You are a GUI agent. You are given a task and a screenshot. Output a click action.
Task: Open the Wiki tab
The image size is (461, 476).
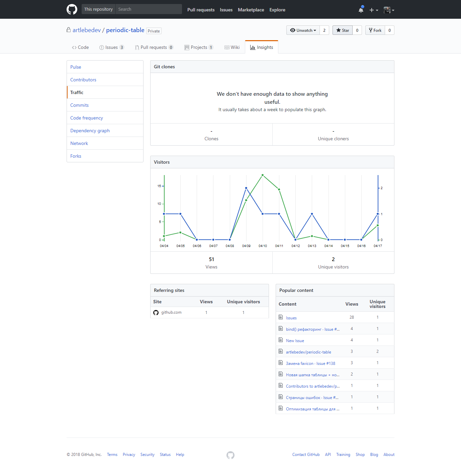point(232,47)
